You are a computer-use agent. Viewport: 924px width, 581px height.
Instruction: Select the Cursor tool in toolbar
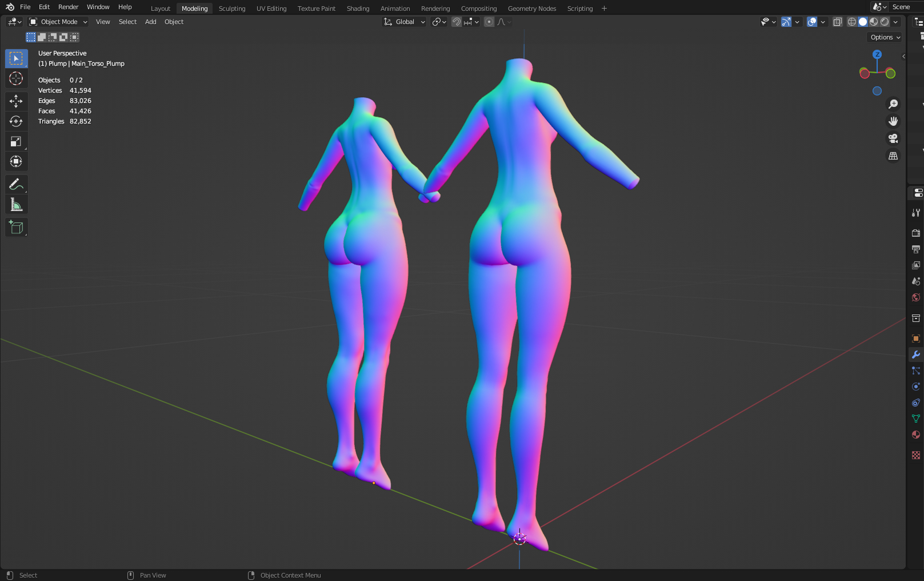click(x=16, y=78)
